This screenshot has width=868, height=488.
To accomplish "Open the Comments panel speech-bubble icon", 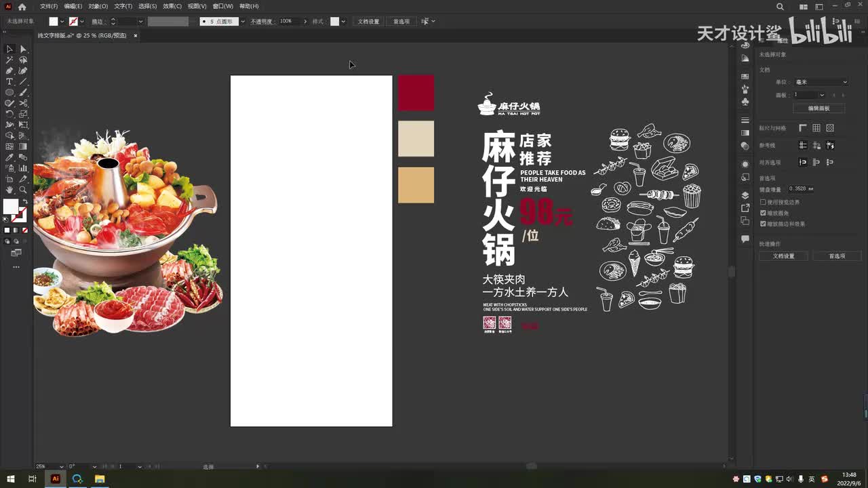I will (x=745, y=239).
